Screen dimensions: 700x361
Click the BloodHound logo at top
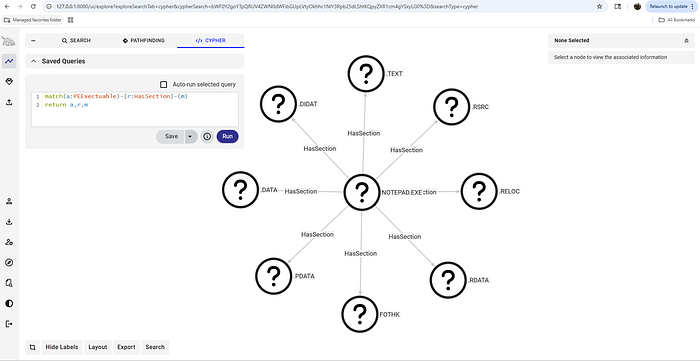pyautogui.click(x=8, y=41)
